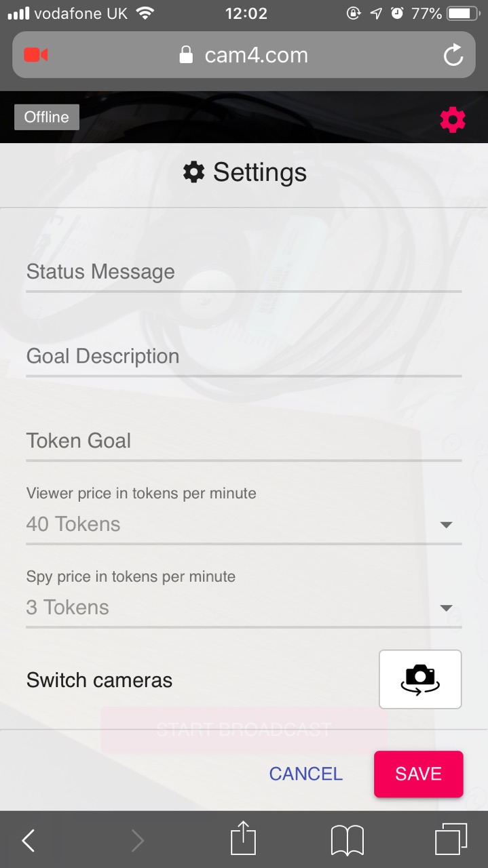Open the 40 Tokens viewer price selector

click(231, 524)
